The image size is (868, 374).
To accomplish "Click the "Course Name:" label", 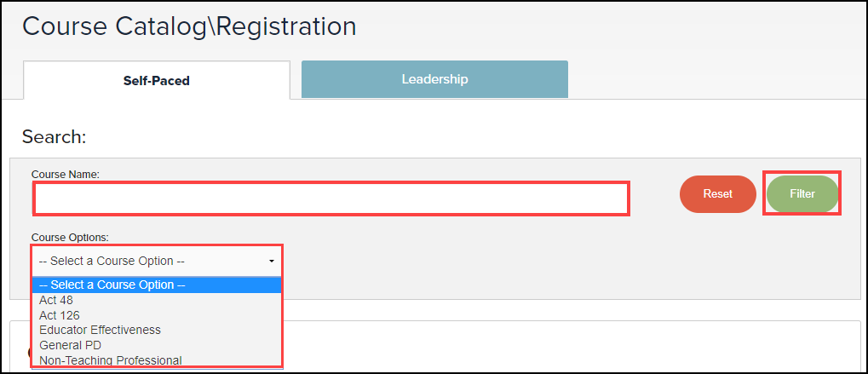I will (x=66, y=174).
